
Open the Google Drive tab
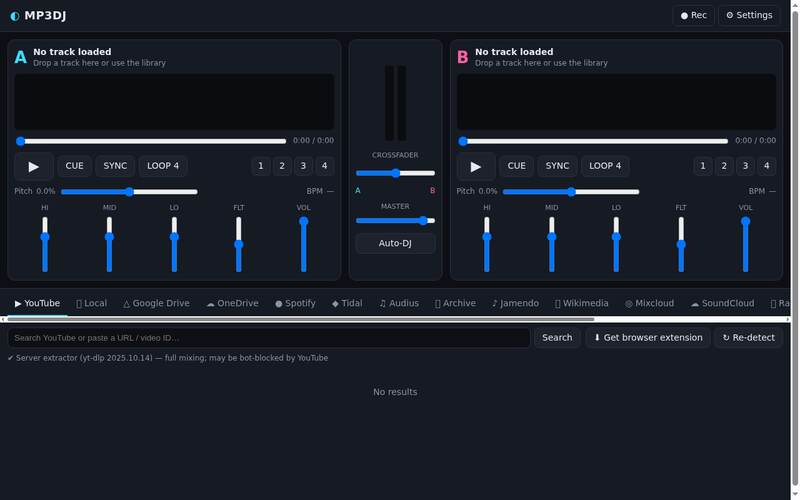[x=156, y=304]
